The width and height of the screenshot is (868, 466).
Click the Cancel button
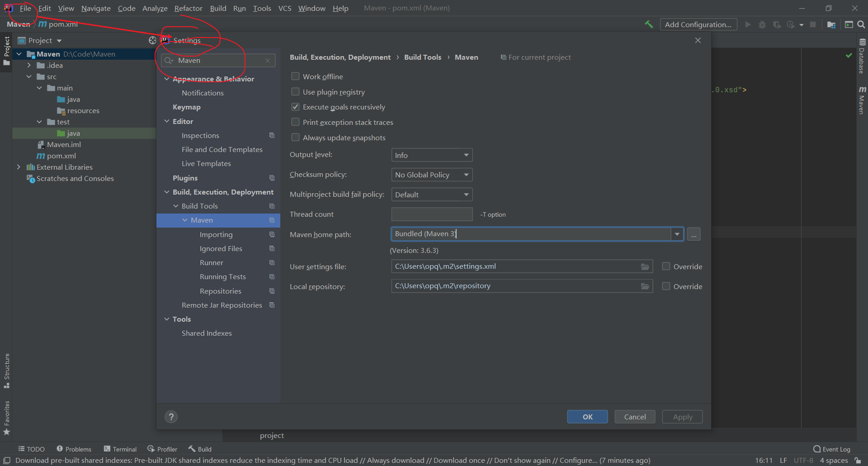(x=635, y=417)
